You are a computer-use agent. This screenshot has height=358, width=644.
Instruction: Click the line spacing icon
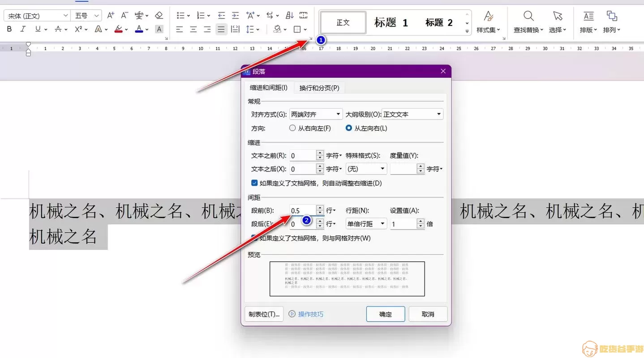[x=250, y=30]
